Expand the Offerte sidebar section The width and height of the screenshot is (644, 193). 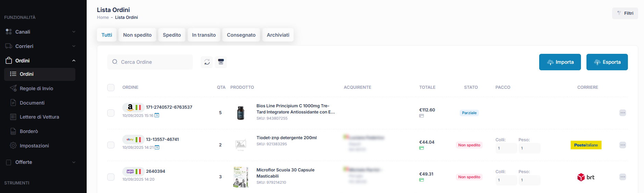[x=40, y=162]
